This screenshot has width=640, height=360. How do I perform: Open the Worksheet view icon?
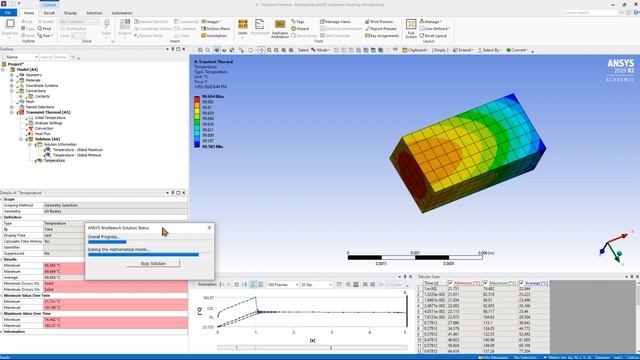click(260, 28)
